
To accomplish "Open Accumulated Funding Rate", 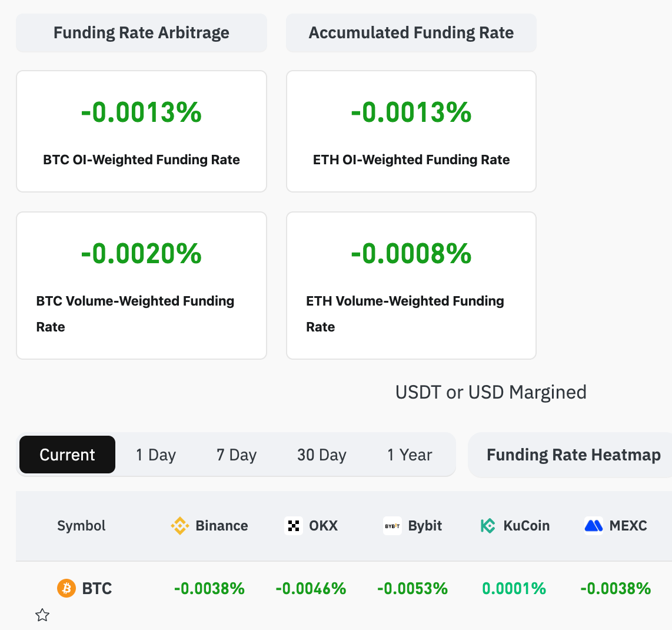I will 411,33.
